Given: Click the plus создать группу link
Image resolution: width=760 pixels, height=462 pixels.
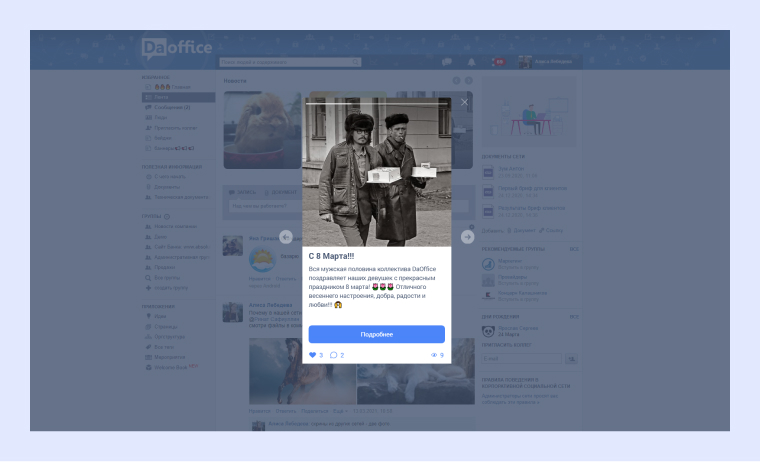Looking at the screenshot, I should pyautogui.click(x=167, y=288).
